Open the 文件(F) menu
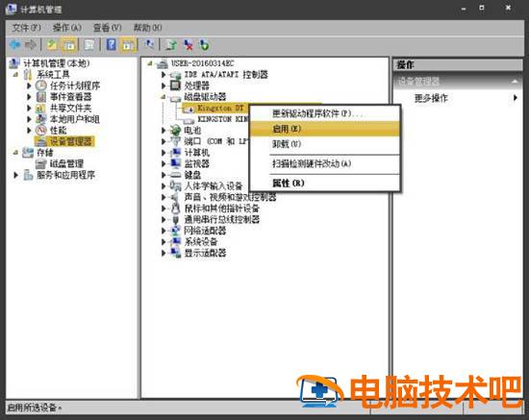Viewport: 529px width, 420px height. click(x=26, y=27)
